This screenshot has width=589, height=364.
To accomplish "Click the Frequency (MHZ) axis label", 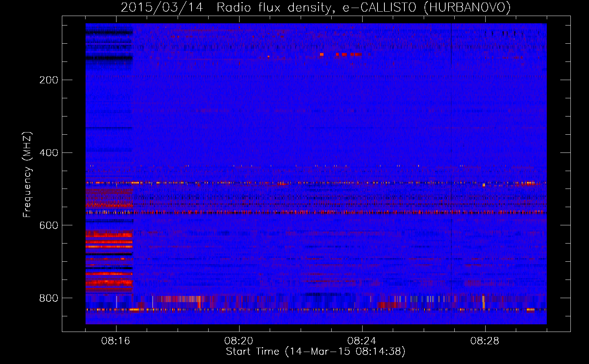I will [x=27, y=174].
